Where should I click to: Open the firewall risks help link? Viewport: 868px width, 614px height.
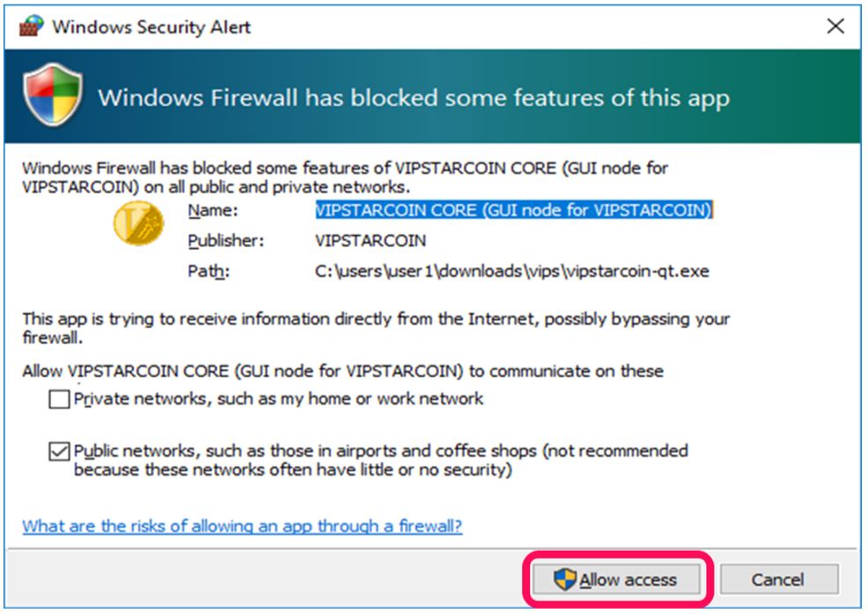point(242,526)
